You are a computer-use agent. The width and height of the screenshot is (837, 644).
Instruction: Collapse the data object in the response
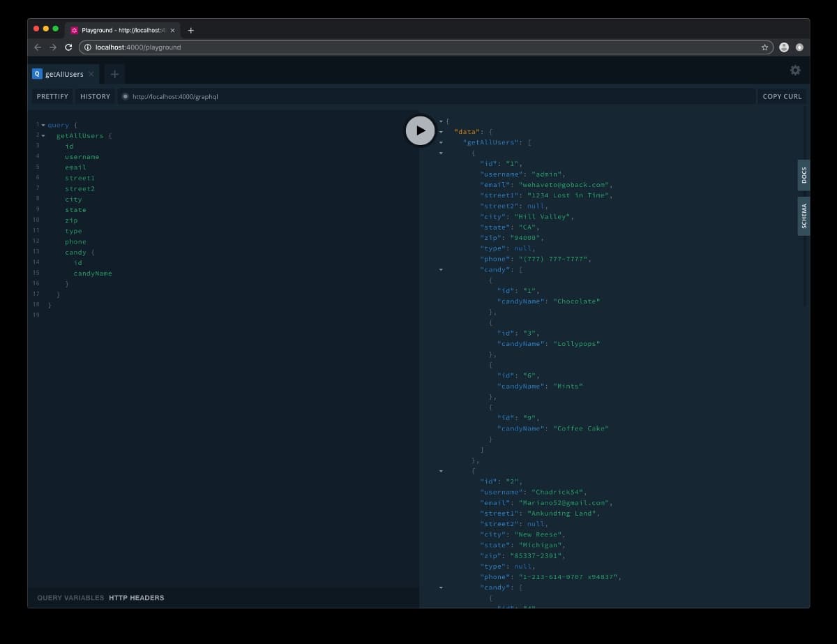click(441, 130)
